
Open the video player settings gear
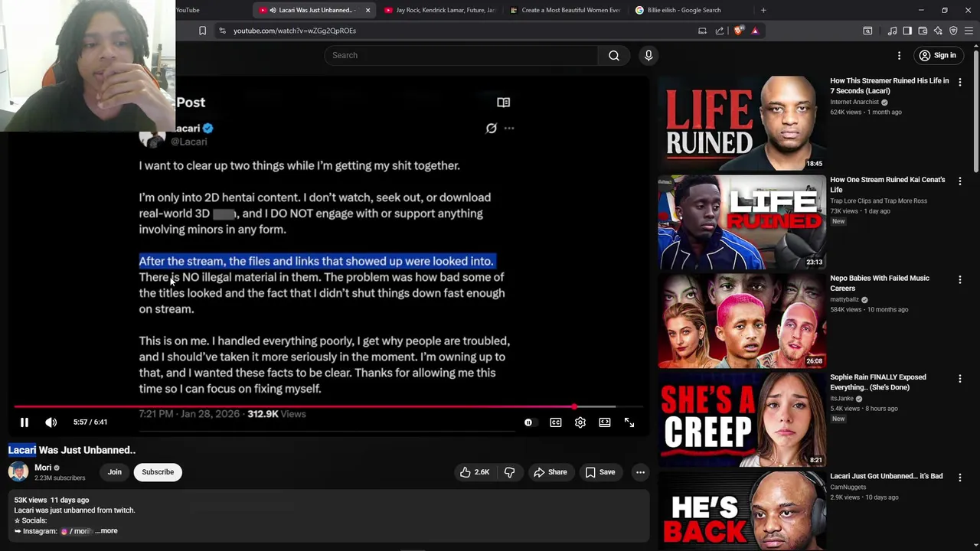580,422
